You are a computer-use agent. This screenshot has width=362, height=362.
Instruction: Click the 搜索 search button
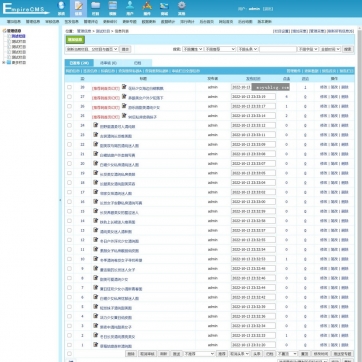[347, 49]
